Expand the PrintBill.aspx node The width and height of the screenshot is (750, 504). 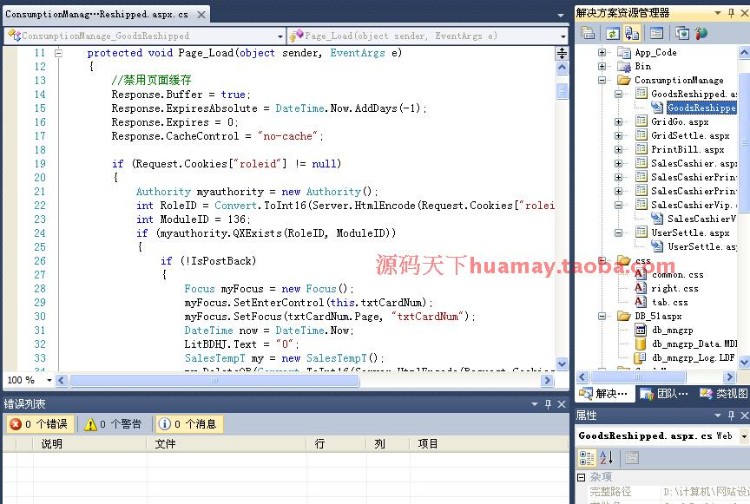[x=618, y=150]
